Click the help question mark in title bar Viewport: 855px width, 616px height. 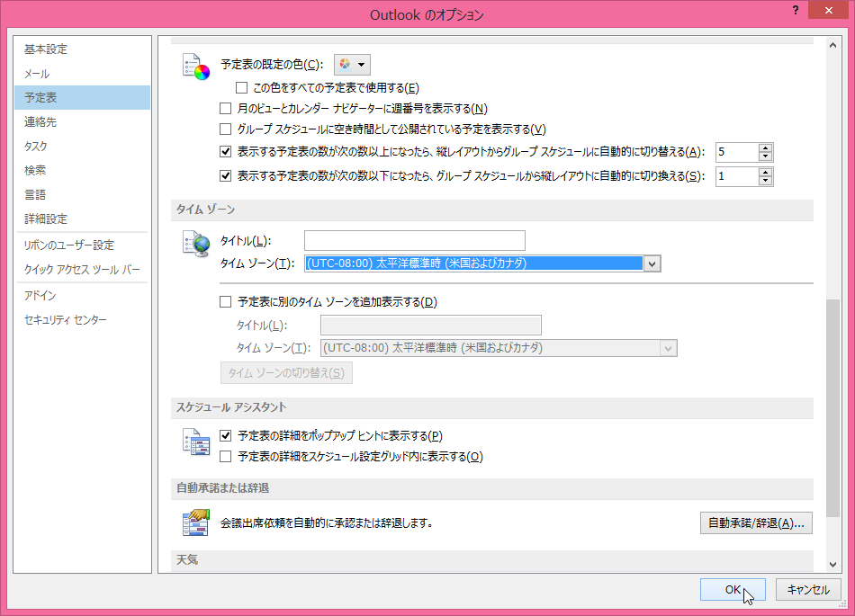796,11
